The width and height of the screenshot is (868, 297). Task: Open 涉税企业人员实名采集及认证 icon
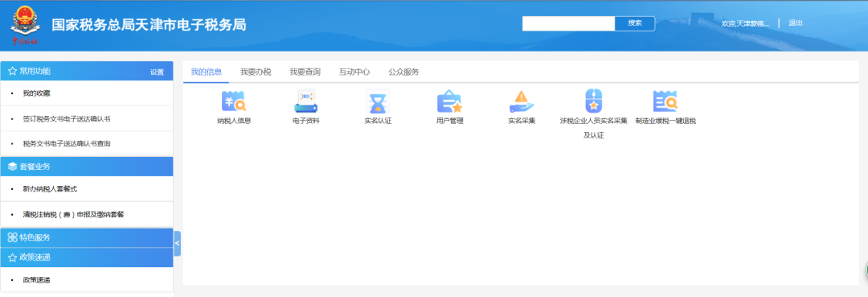(593, 101)
